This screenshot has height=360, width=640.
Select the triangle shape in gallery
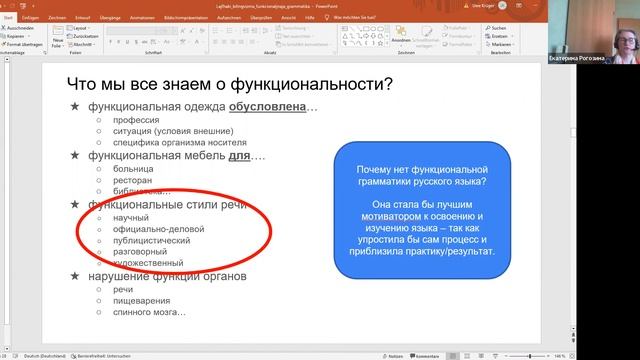345,36
